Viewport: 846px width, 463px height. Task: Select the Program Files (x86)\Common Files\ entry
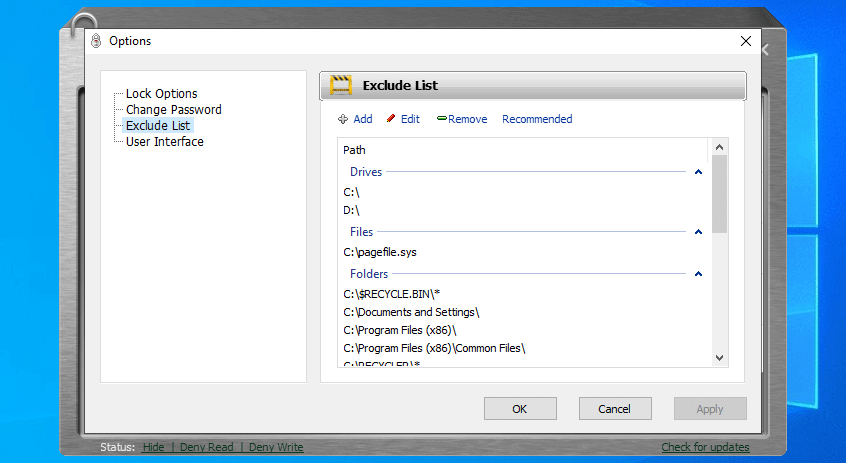(x=434, y=349)
